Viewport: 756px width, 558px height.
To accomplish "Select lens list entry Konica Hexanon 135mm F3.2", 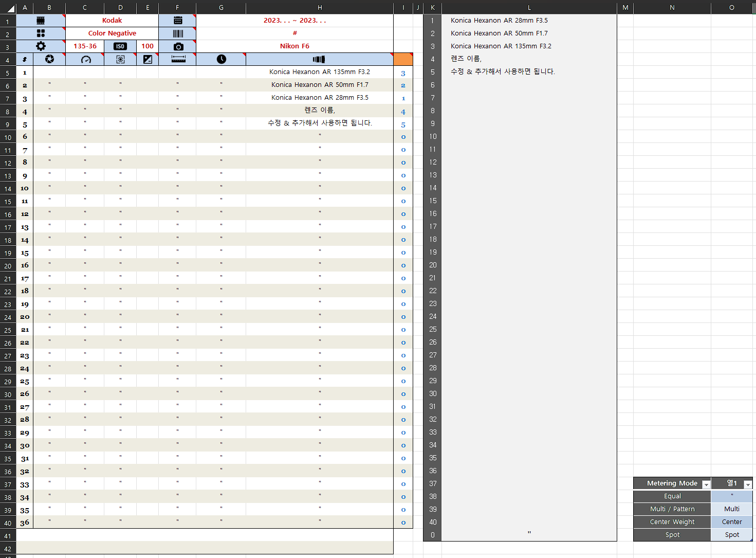I will pos(529,46).
